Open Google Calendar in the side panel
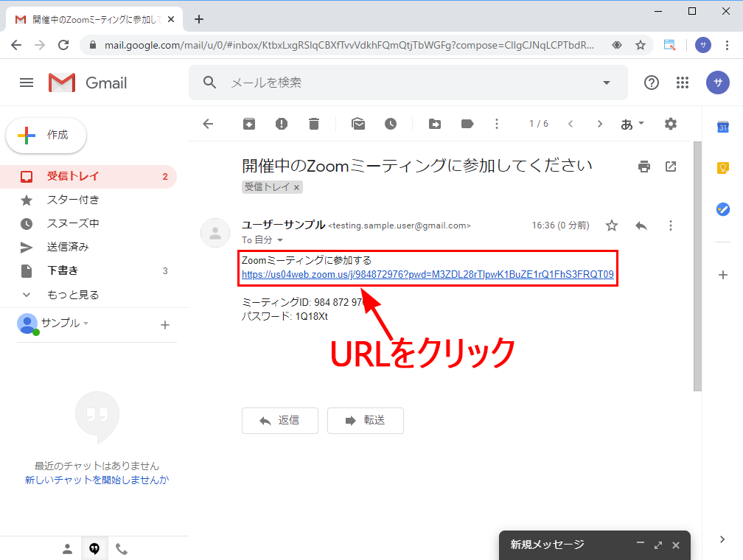Viewport: 743px width, 560px height. [x=723, y=127]
